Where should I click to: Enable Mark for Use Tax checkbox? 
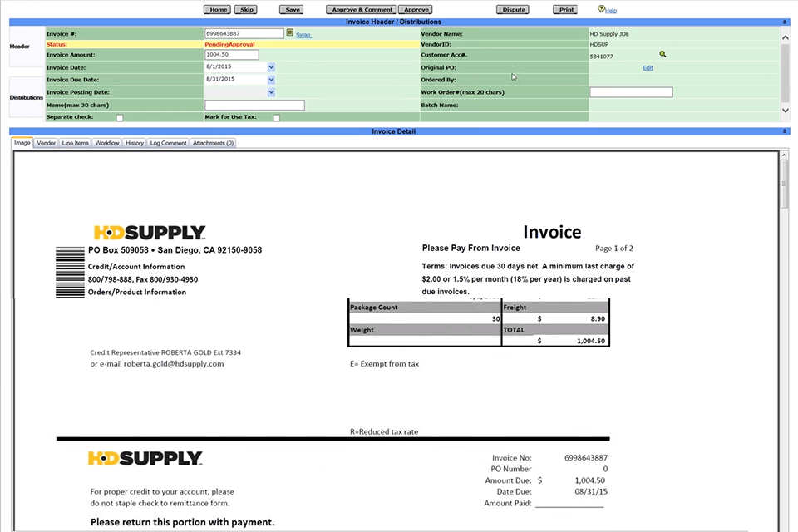276,117
